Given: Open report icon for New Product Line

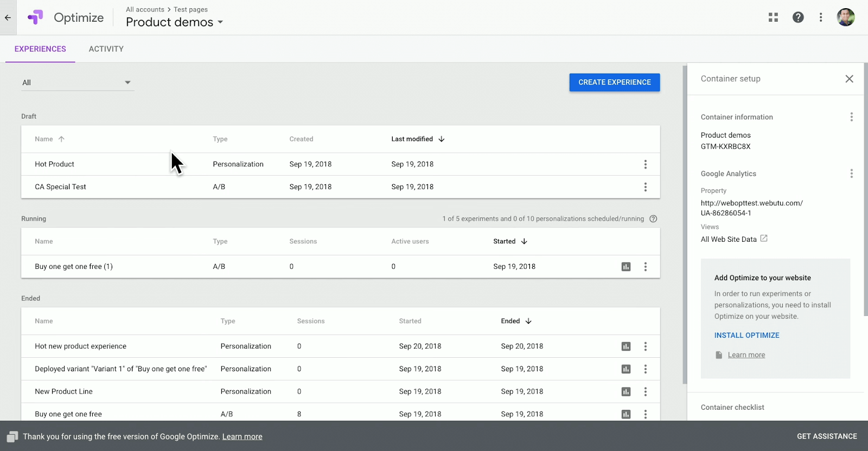Looking at the screenshot, I should point(626,392).
